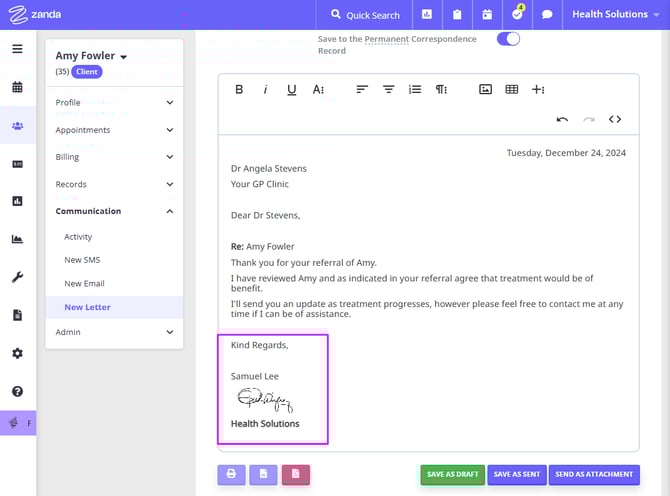This screenshot has width=670, height=496.
Task: Insert an image using the editor toolbar
Action: tap(485, 89)
